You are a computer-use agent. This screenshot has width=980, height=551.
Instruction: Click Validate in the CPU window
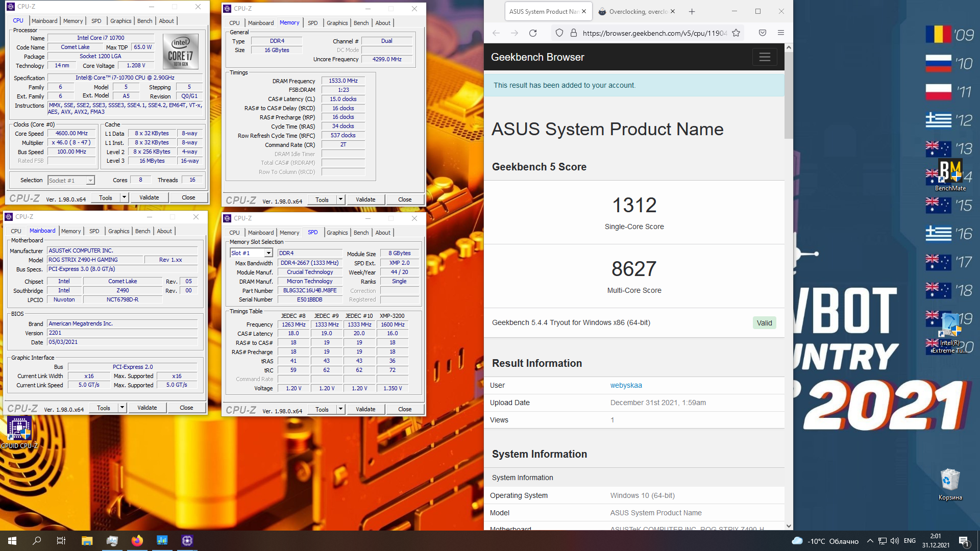click(x=149, y=197)
